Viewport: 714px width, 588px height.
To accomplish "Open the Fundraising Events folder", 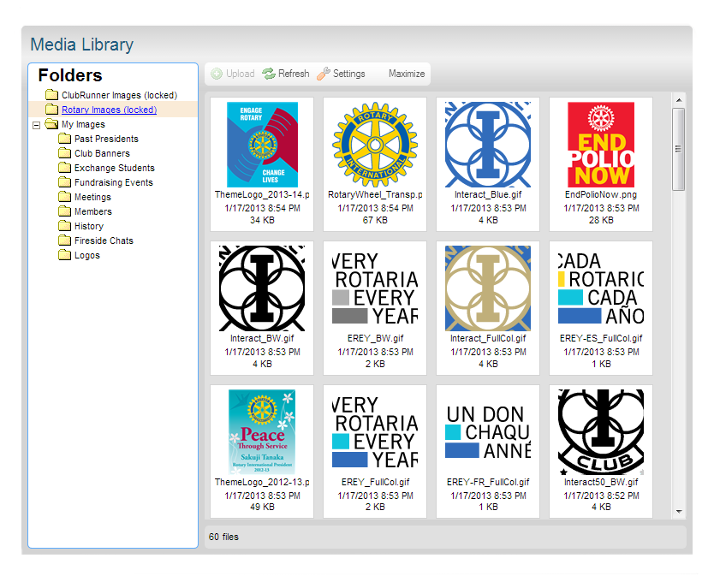I will click(x=114, y=182).
